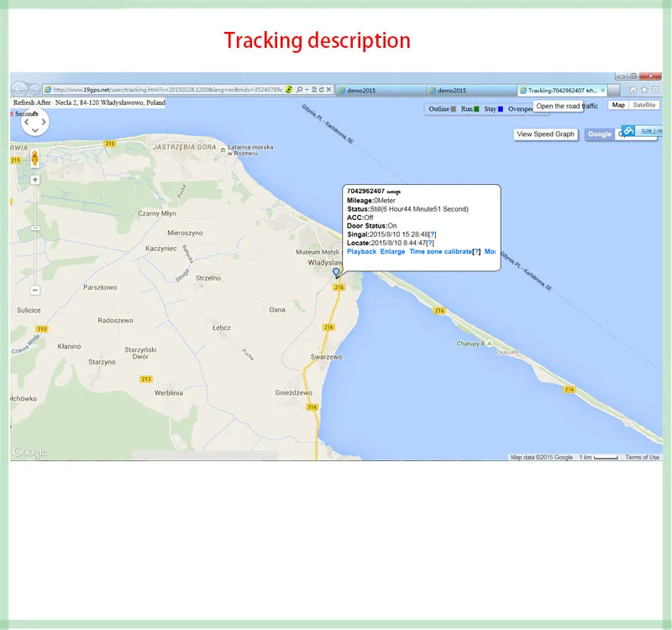Click the 19gps.net URL address field
Screen dimensions: 672x630
167,90
